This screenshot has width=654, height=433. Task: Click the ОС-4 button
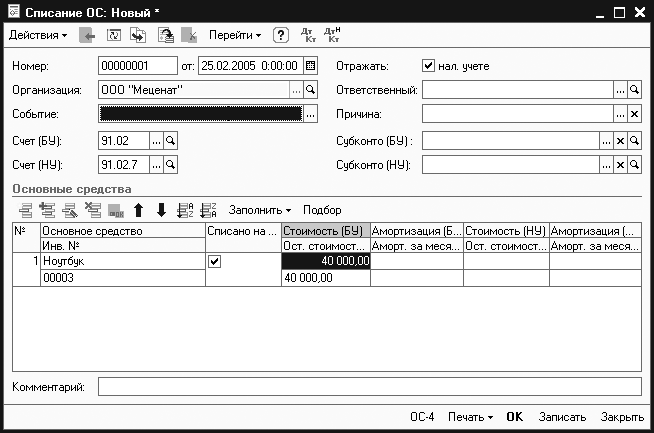[422, 417]
